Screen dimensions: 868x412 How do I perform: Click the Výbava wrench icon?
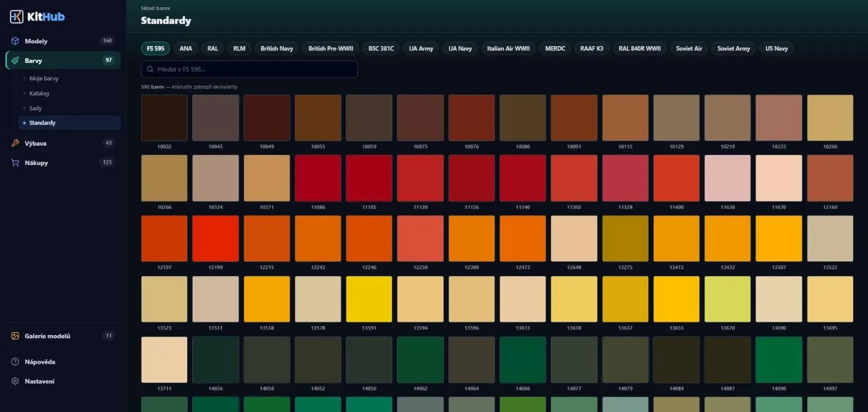15,143
